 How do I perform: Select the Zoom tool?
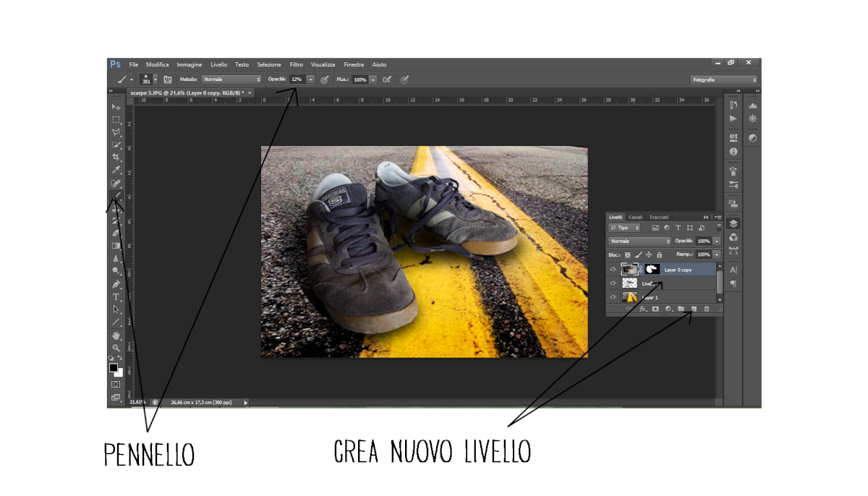pos(116,348)
